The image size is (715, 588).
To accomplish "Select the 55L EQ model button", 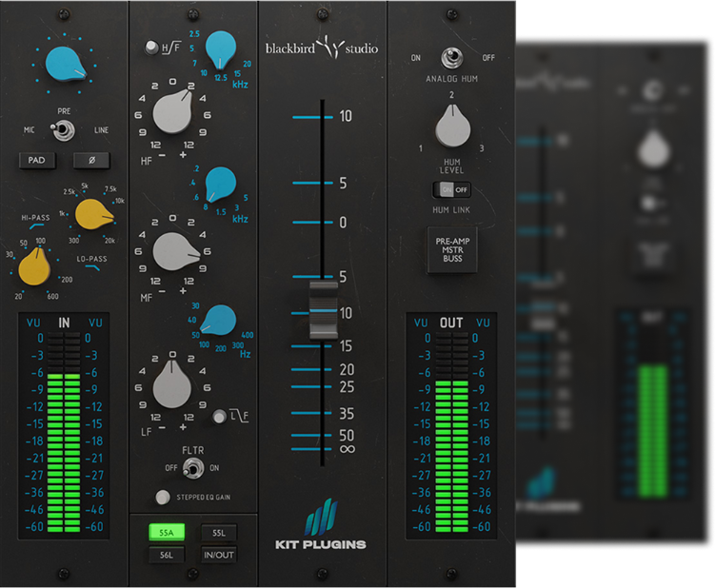I will [x=219, y=533].
